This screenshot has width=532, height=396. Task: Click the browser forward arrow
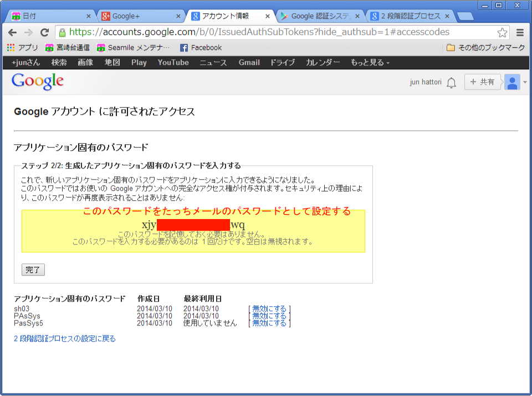tap(28, 32)
